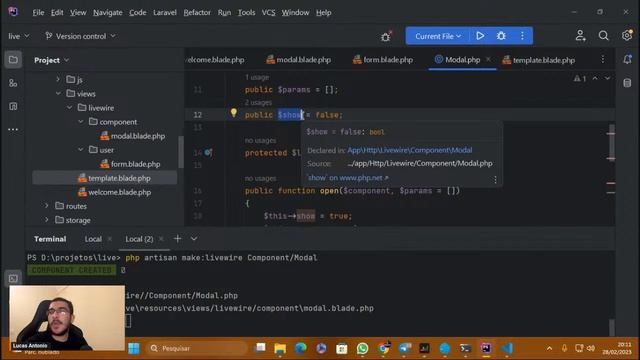Open the Commit tool window icon

pos(13,83)
